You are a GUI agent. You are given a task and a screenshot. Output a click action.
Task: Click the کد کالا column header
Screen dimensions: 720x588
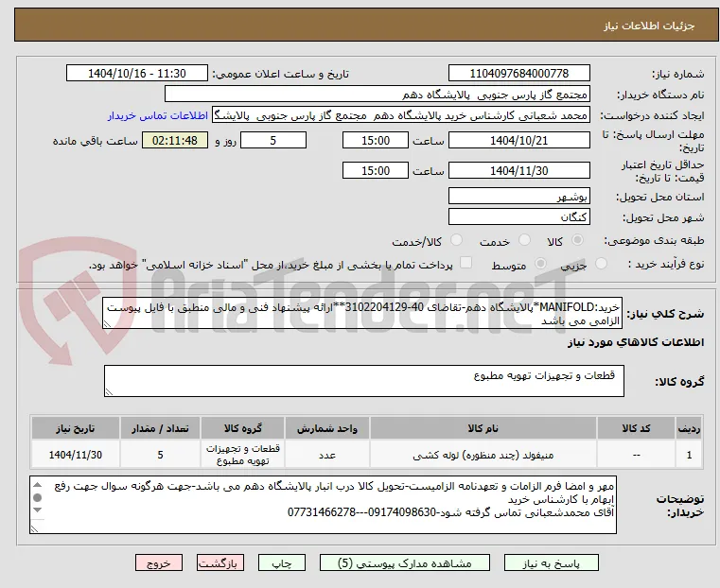[x=636, y=428]
